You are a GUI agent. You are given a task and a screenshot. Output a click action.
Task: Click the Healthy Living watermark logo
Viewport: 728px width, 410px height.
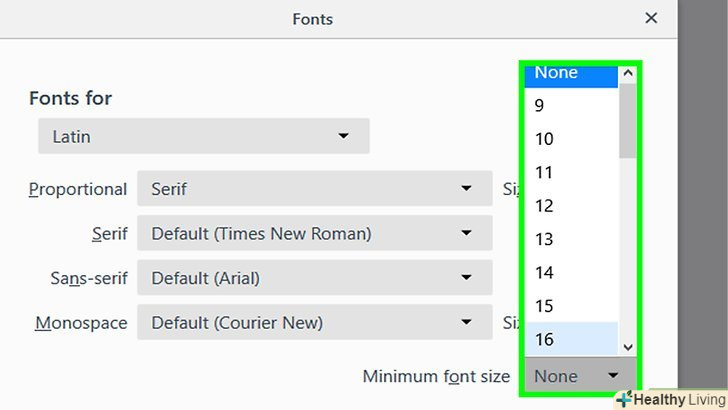pyautogui.click(x=669, y=398)
